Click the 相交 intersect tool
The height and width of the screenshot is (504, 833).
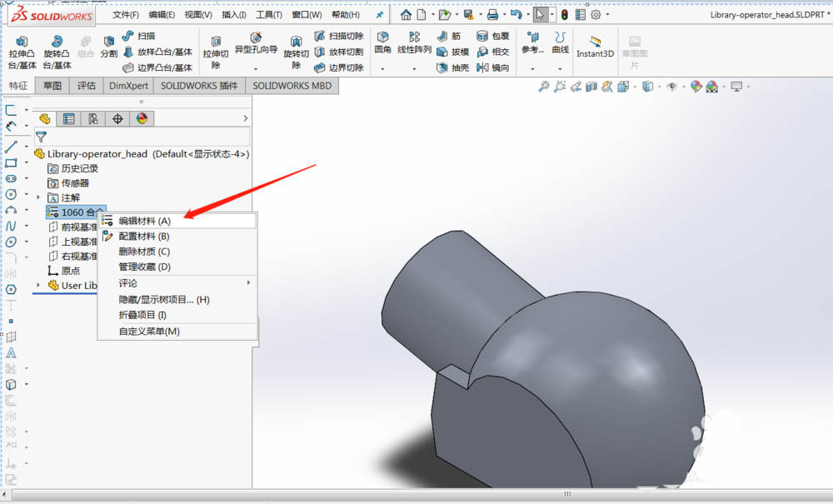pos(493,52)
